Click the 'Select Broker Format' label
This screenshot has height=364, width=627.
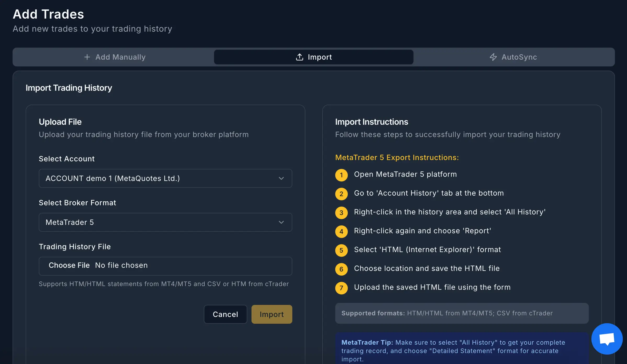pyautogui.click(x=77, y=203)
